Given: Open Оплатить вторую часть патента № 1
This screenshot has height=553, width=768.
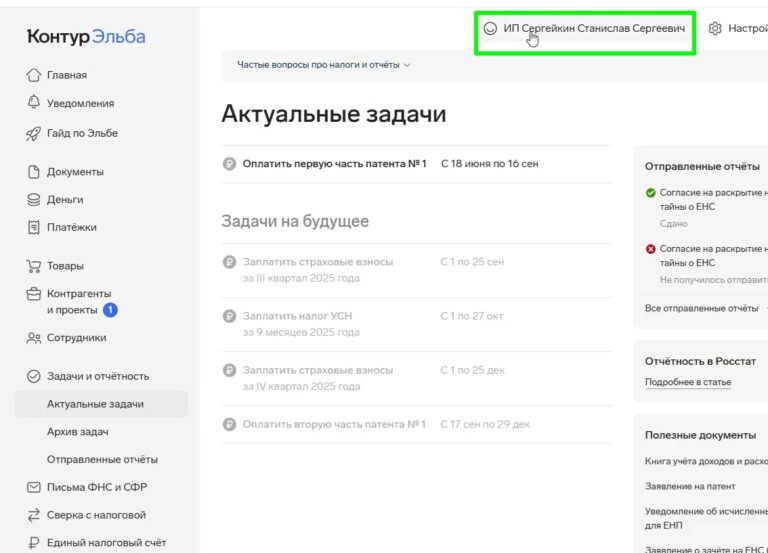Looking at the screenshot, I should click(x=334, y=424).
